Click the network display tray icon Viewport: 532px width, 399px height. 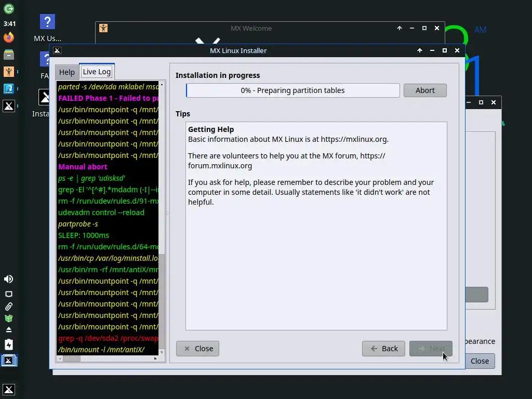(x=9, y=294)
